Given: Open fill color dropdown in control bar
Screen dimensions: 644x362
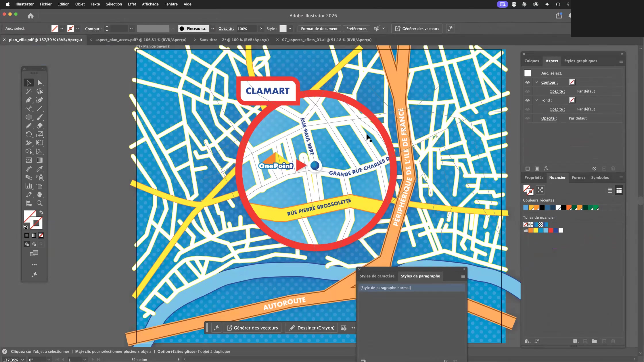Looking at the screenshot, I should click(62, 29).
